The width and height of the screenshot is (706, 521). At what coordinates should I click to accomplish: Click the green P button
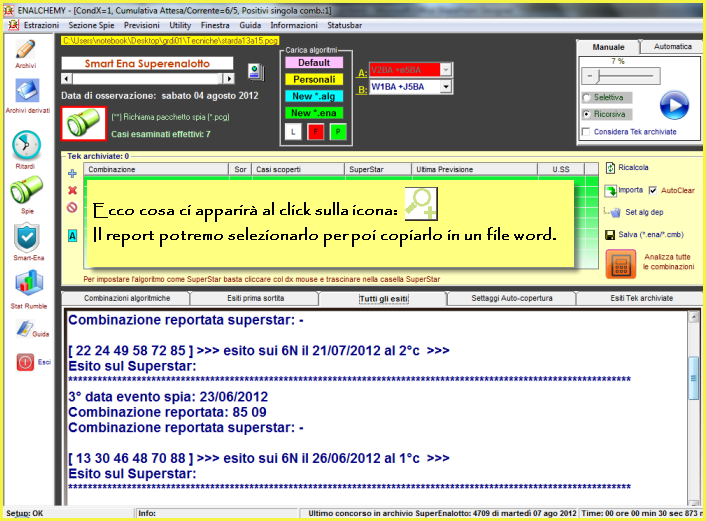click(338, 132)
